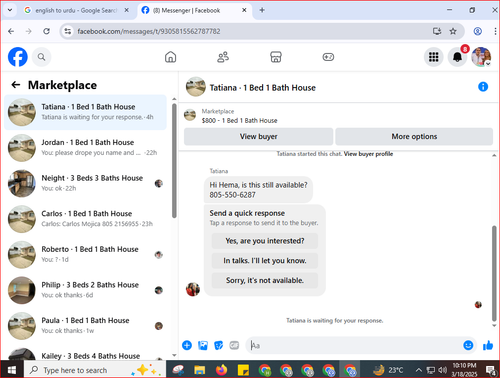Click the View buyer profile link
The image size is (500, 378).
click(368, 154)
